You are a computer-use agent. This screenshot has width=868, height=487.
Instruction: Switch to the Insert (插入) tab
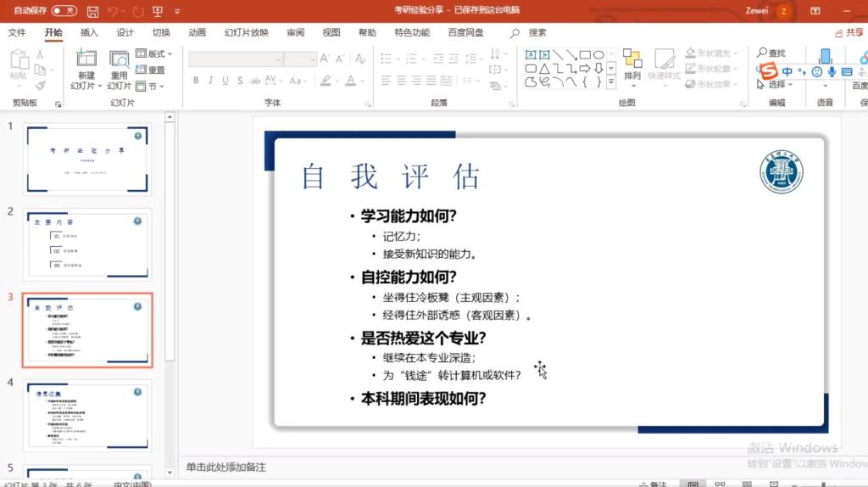coord(89,32)
